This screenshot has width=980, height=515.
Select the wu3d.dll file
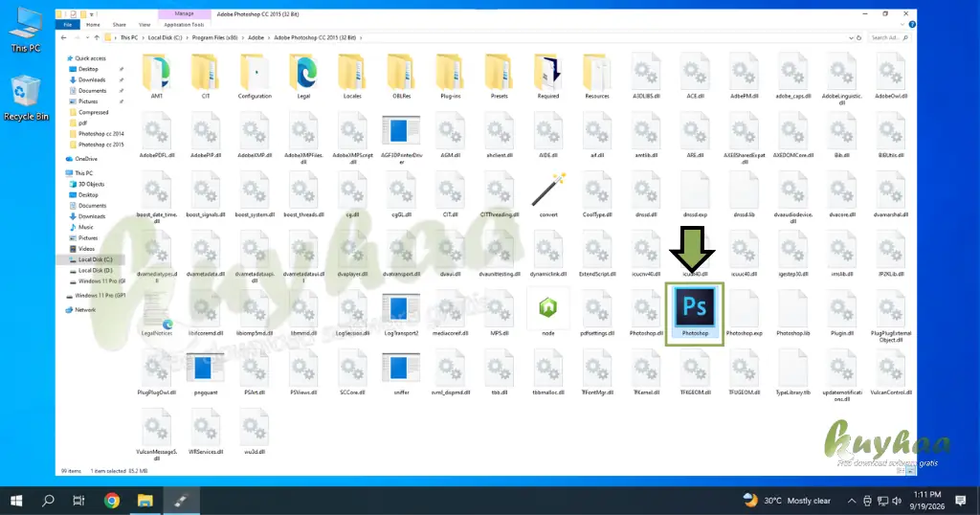click(x=255, y=433)
